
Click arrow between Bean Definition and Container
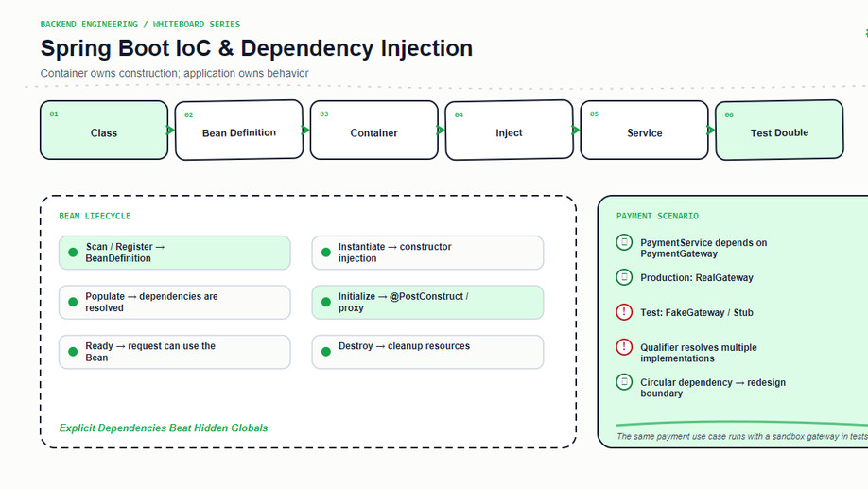point(305,131)
